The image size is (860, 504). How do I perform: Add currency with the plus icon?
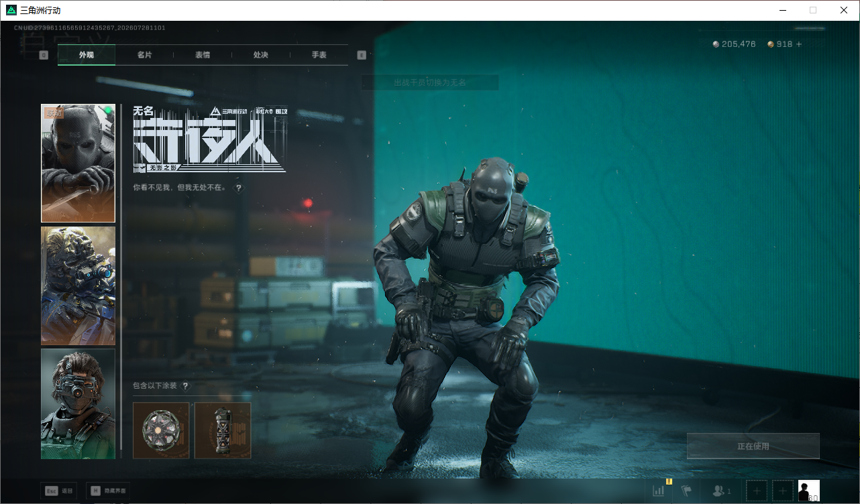[x=798, y=44]
